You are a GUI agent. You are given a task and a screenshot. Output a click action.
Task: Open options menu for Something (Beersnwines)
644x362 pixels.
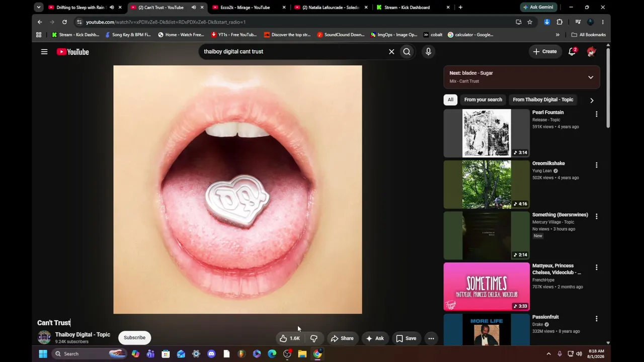[596, 216]
